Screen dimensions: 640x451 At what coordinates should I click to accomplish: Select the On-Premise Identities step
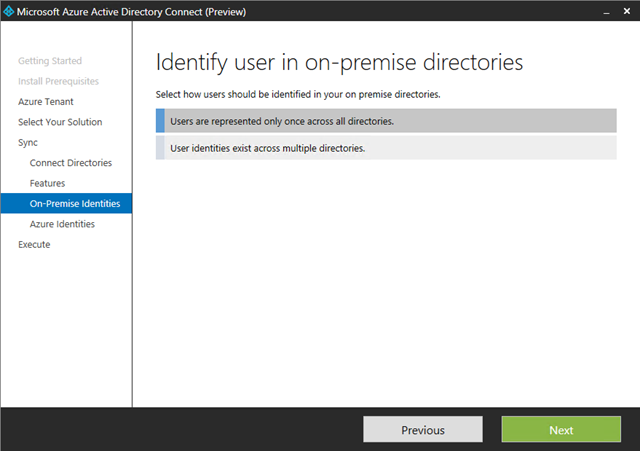pyautogui.click(x=67, y=203)
